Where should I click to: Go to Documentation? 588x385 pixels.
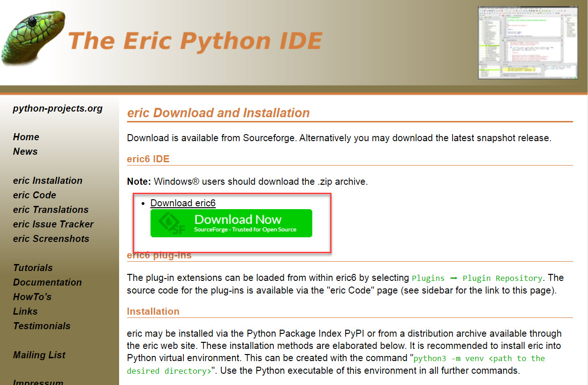coord(47,282)
